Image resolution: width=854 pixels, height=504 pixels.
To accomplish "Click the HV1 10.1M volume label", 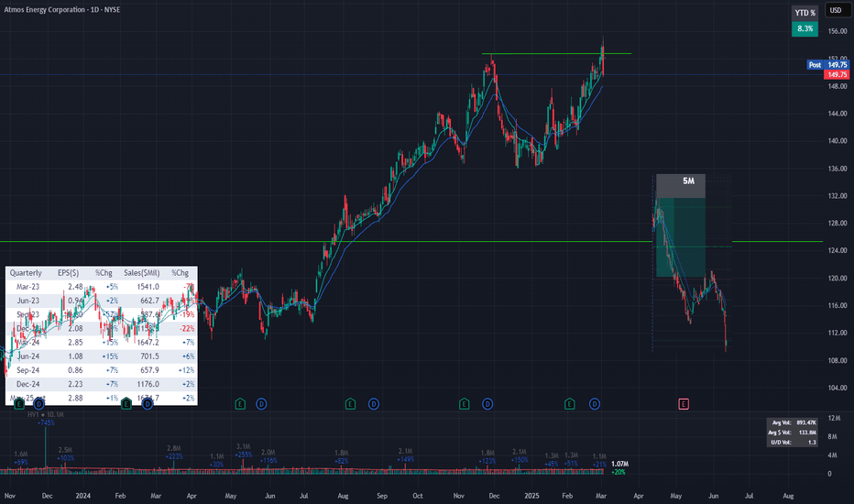I will tap(46, 414).
